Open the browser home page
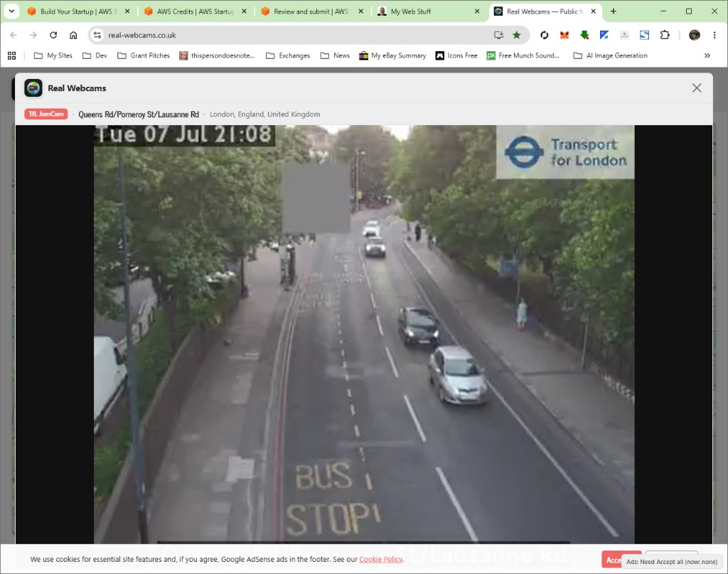728x574 pixels. tap(73, 35)
